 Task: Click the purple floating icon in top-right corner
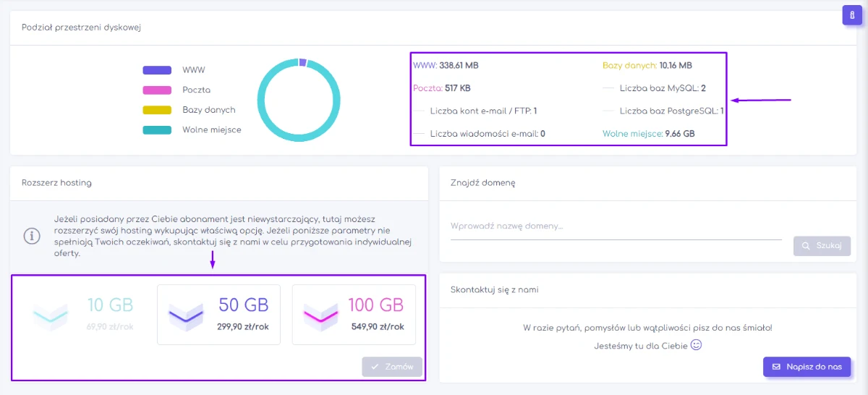[x=852, y=15]
